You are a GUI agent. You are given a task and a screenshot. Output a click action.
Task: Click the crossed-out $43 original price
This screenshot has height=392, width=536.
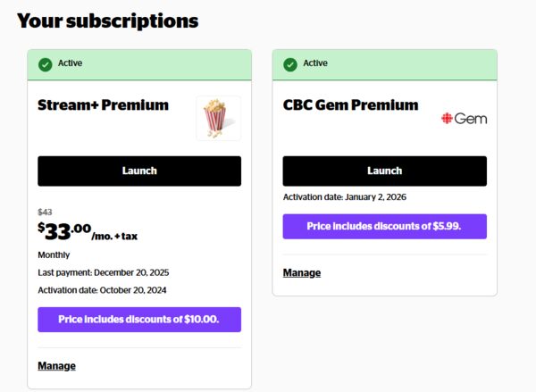point(45,212)
